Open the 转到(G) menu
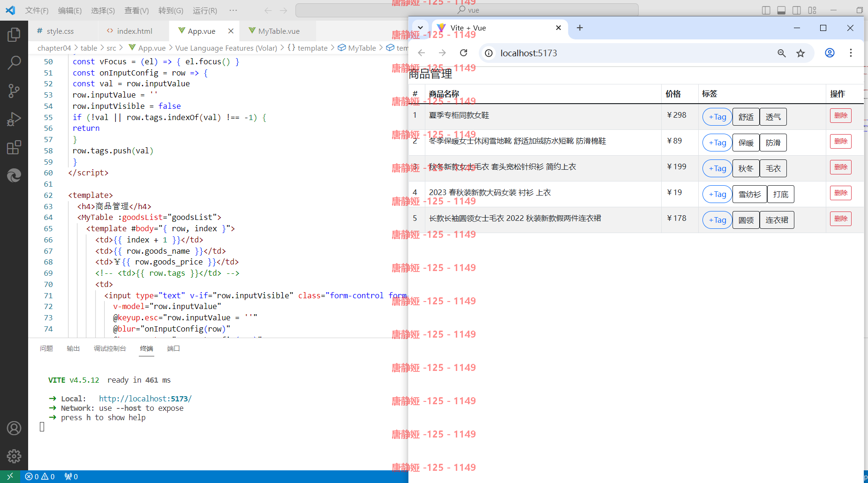The height and width of the screenshot is (483, 868). 171,10
